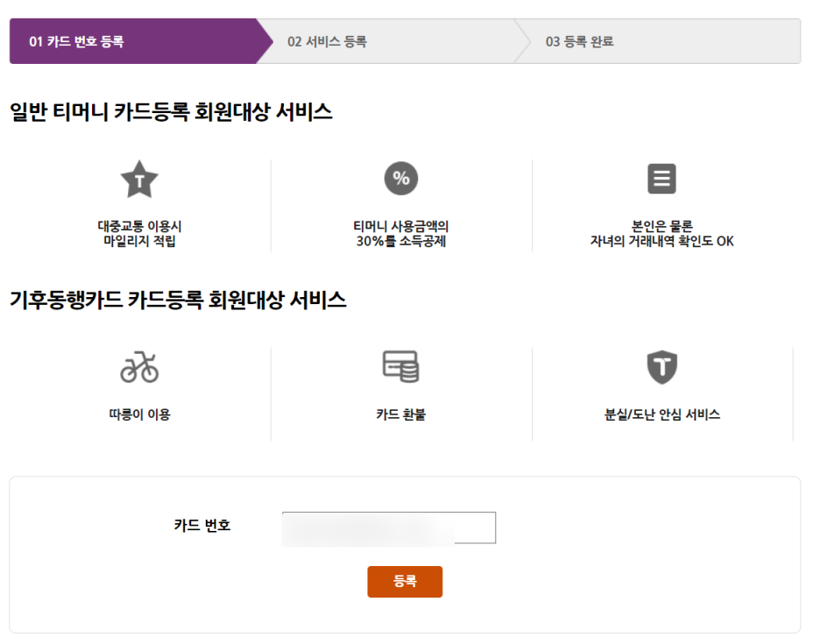Click the 카드 번호 label
This screenshot has height=644, width=820.
click(202, 525)
